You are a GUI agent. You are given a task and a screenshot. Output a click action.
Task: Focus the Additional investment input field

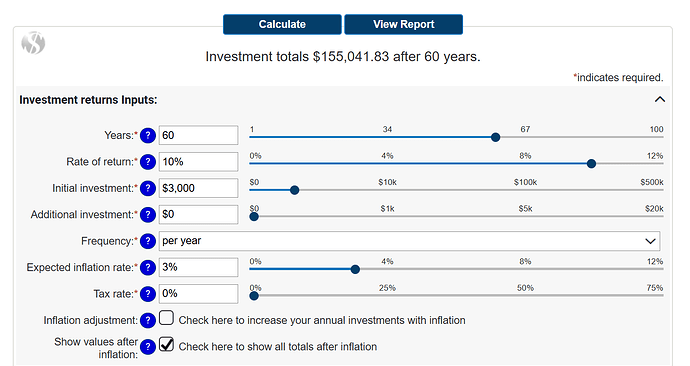point(198,215)
